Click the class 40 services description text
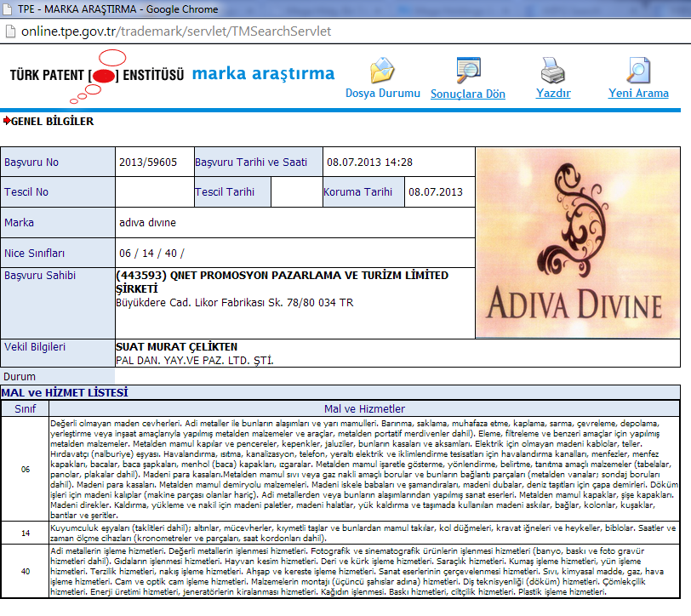 (357, 572)
